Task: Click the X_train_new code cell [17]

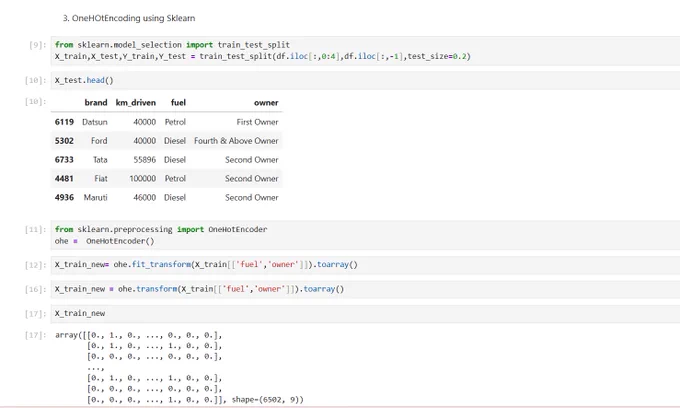Action: click(x=365, y=313)
